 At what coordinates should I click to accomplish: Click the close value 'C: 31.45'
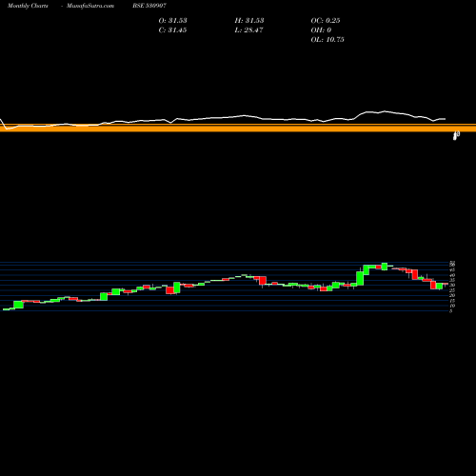coord(172,30)
